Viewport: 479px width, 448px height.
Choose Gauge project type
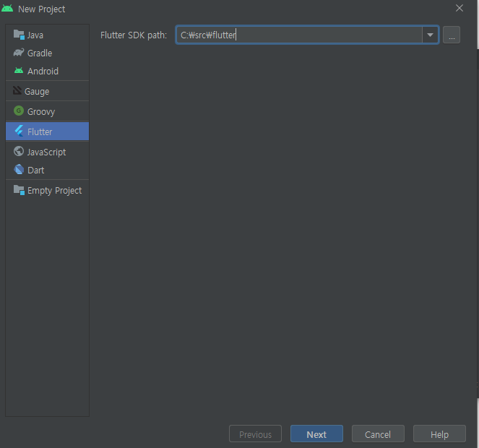tap(48, 91)
